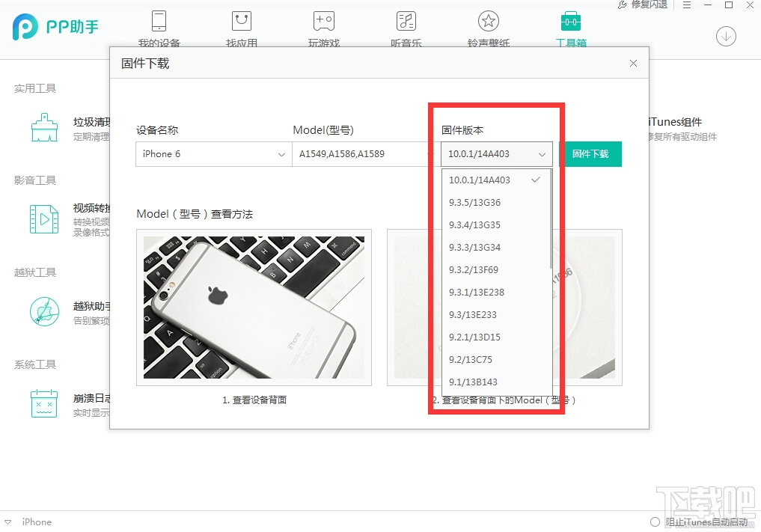Open the 视频转换 (Video Converter) tool icon
This screenshot has width=761, height=532.
point(43,219)
